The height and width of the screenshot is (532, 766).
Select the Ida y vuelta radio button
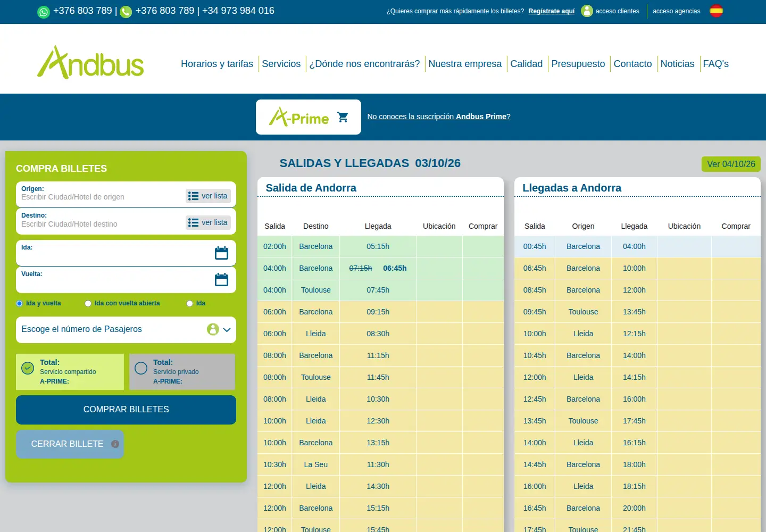tap(19, 304)
